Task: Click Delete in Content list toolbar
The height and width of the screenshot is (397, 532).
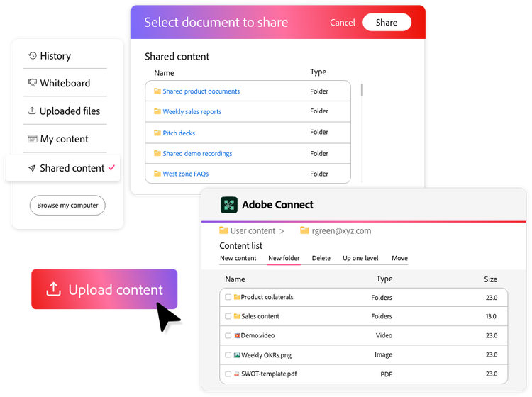Action: pos(321,258)
